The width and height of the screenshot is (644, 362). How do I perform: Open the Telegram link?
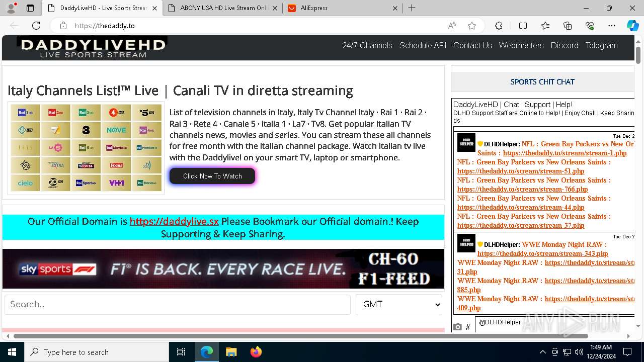pos(601,45)
